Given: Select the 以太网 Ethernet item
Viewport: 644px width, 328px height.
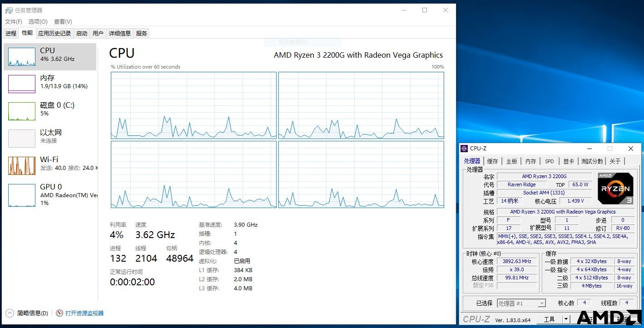Looking at the screenshot, I should 50,139.
